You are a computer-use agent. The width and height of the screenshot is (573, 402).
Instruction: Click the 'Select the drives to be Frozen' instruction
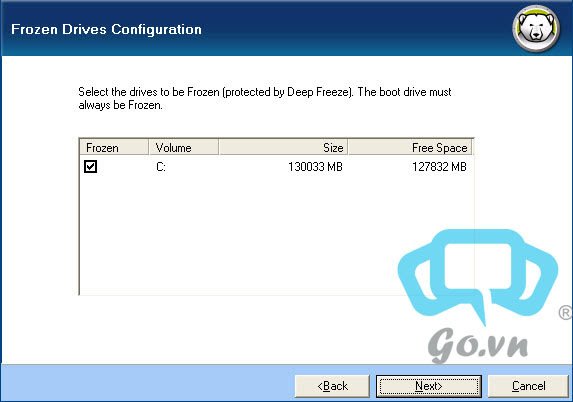265,98
